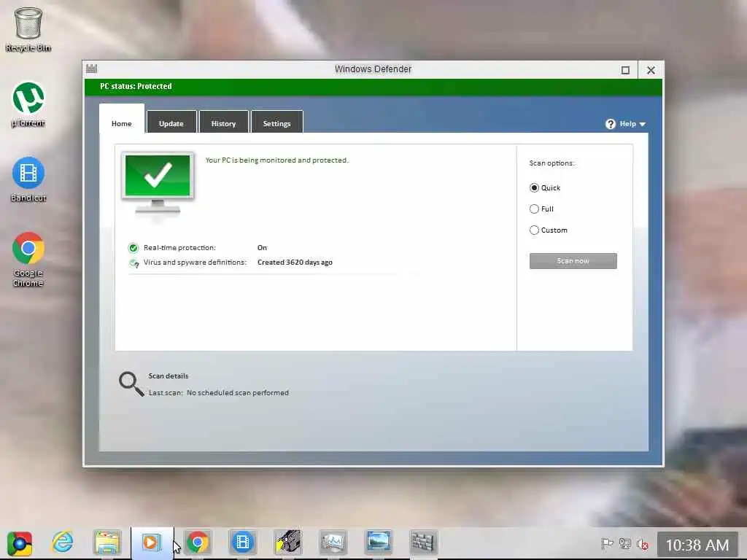Switch to the Update tab

coord(171,122)
